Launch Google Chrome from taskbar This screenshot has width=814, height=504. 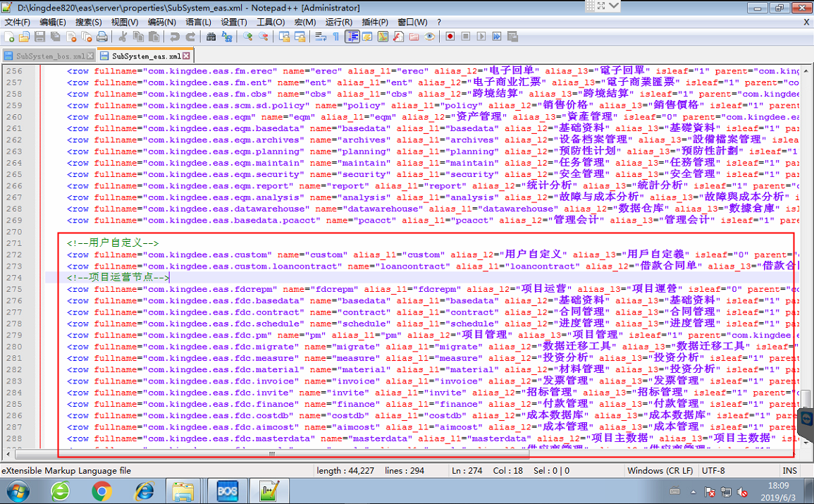coord(101,491)
